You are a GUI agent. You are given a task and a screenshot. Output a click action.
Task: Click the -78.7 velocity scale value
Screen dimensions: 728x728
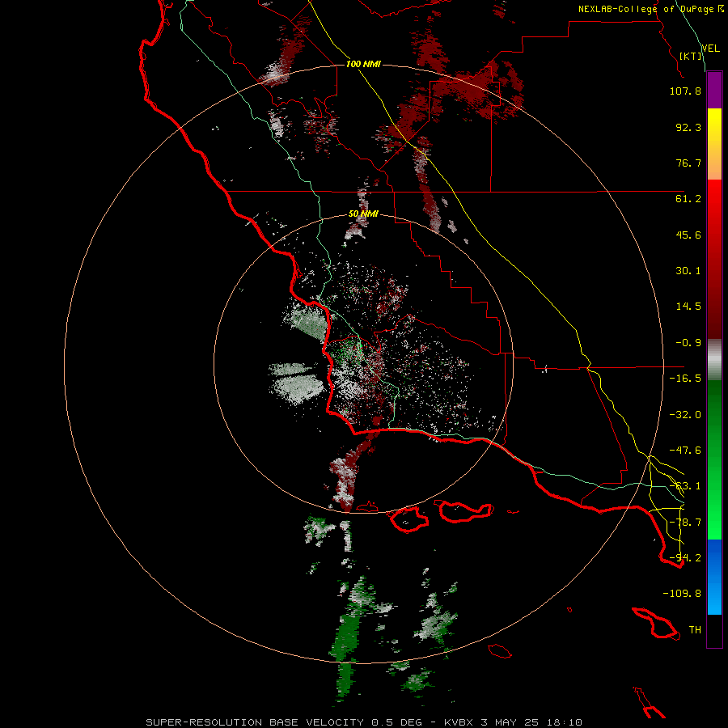685,523
